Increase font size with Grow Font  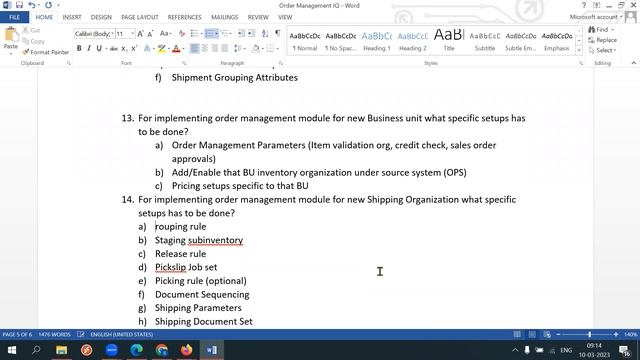click(140, 33)
